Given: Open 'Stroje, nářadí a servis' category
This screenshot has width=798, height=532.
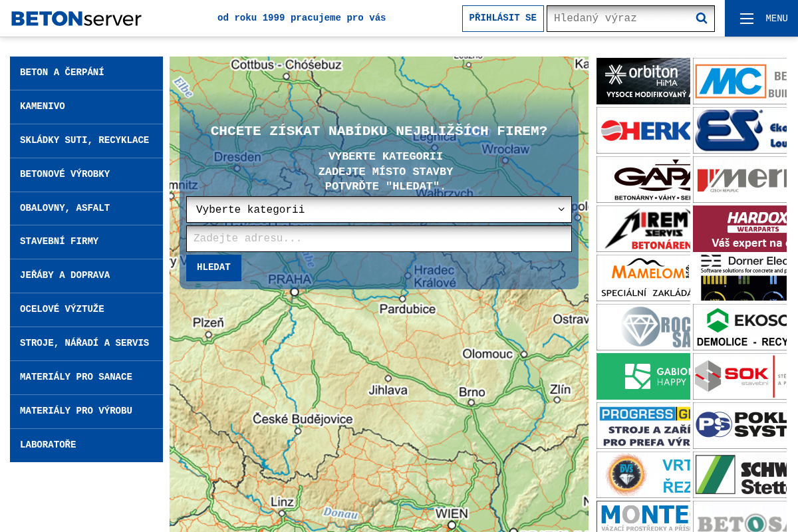Looking at the screenshot, I should tap(86, 344).
